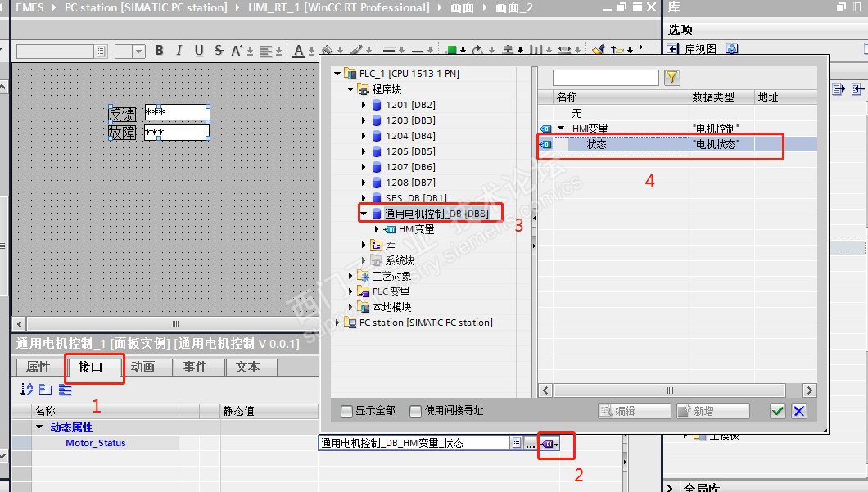Select the 系统块 folder in the tree
The height and width of the screenshot is (492, 868).
pyautogui.click(x=399, y=260)
